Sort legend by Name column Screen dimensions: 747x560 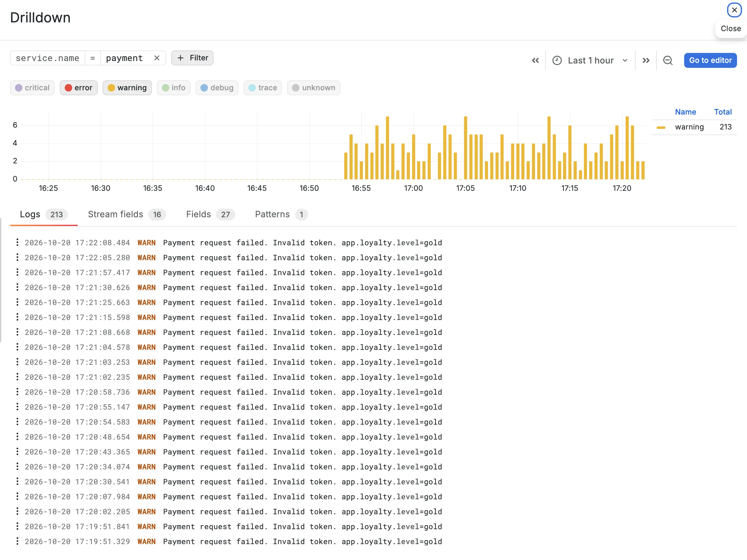[685, 112]
